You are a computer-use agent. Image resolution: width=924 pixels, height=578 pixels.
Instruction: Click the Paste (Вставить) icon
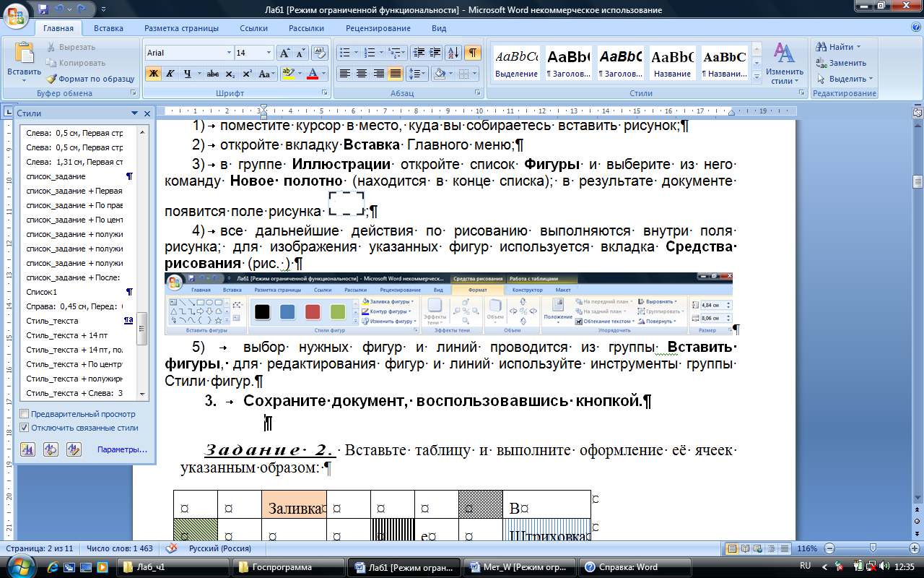point(24,54)
